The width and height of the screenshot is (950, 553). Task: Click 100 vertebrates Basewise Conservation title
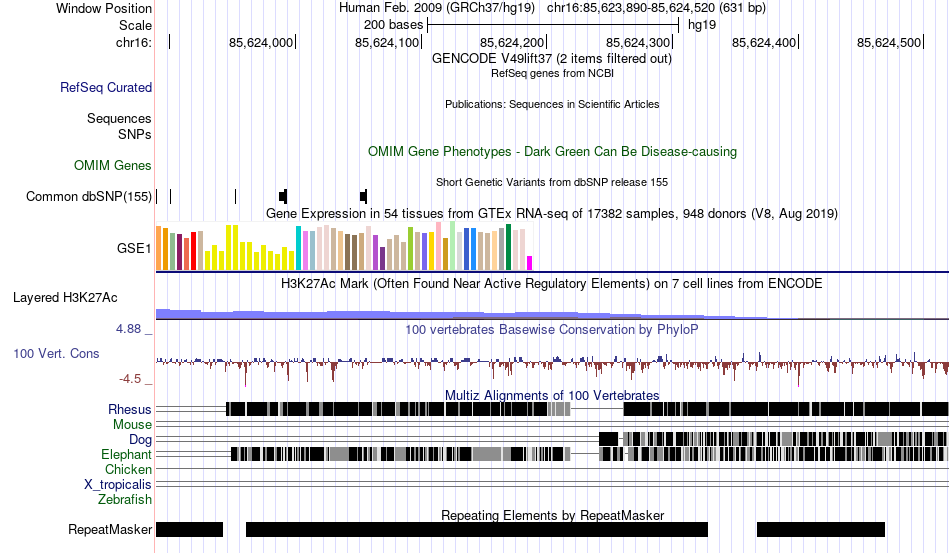coord(552,329)
